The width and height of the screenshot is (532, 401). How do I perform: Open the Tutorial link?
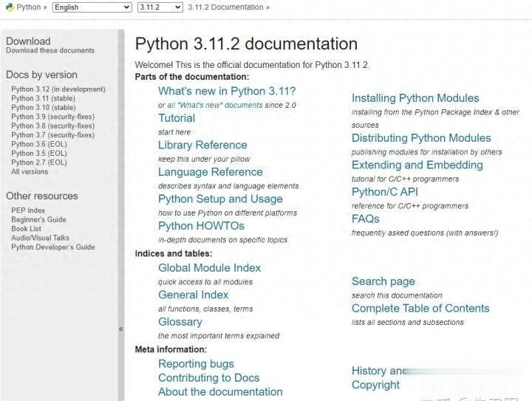[x=177, y=118]
